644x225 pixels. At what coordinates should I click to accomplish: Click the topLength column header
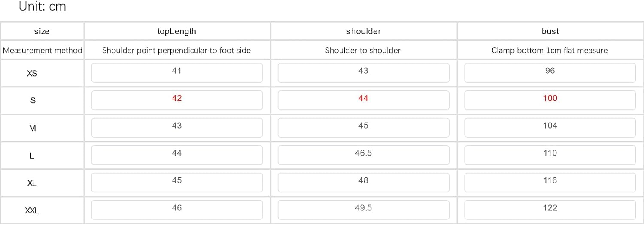tap(177, 31)
